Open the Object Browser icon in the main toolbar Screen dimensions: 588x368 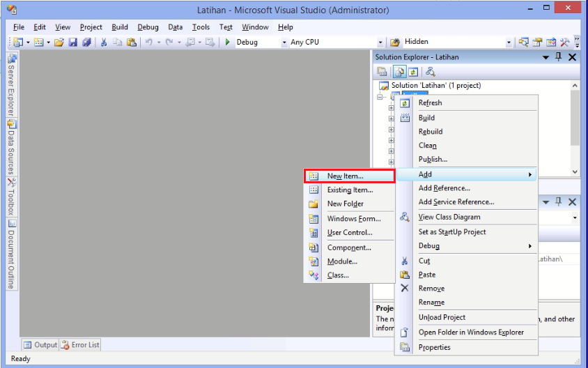[551, 42]
